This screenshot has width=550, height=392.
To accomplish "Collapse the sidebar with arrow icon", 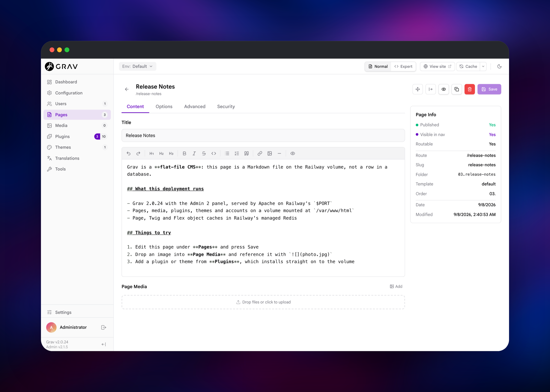I will 103,344.
